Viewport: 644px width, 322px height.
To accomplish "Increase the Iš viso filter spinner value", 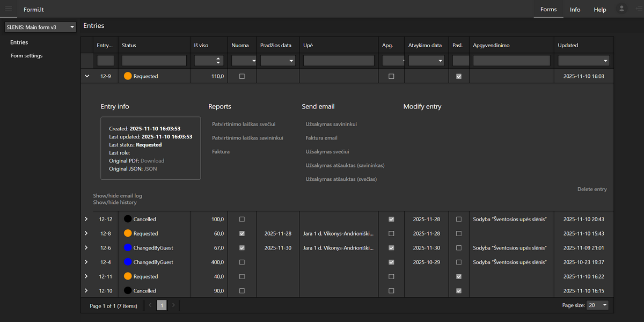I will [x=218, y=58].
